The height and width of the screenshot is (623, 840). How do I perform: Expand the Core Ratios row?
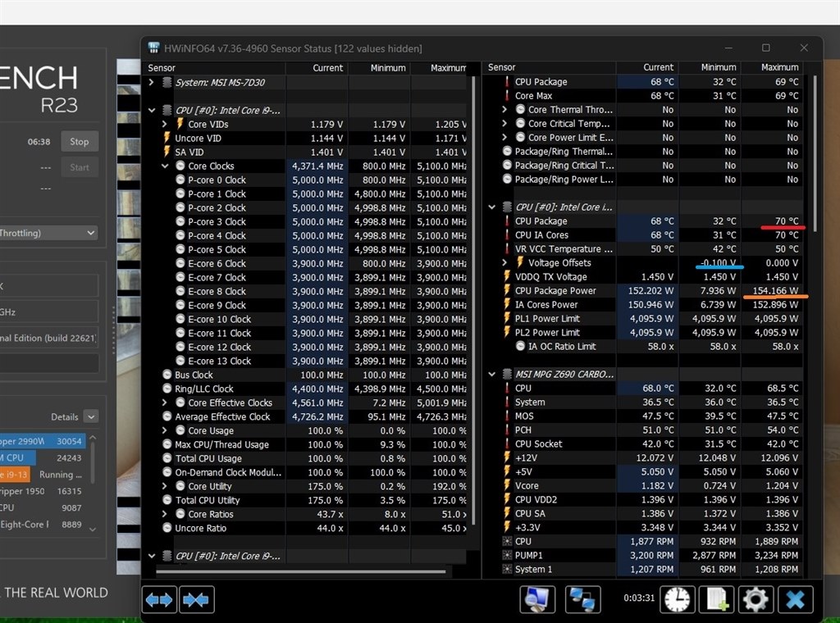click(165, 514)
